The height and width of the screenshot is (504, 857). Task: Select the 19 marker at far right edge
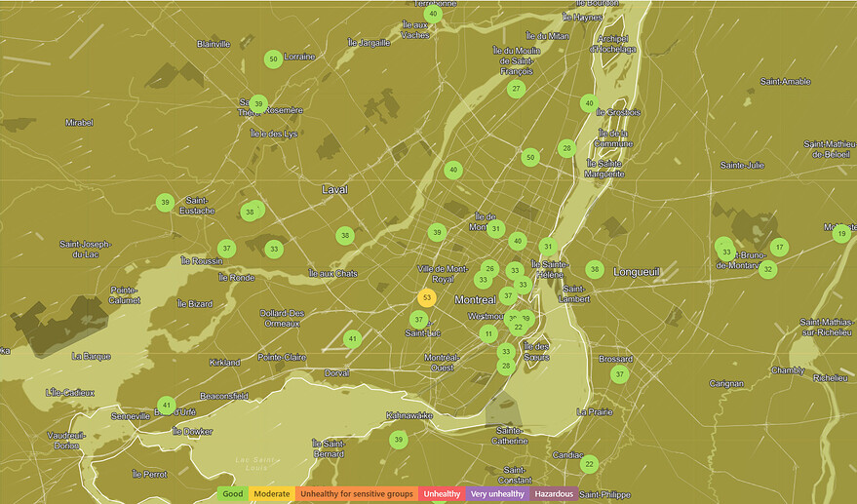pyautogui.click(x=841, y=233)
